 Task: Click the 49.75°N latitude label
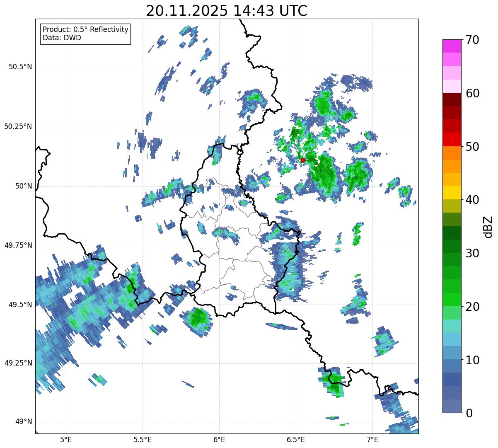18,245
